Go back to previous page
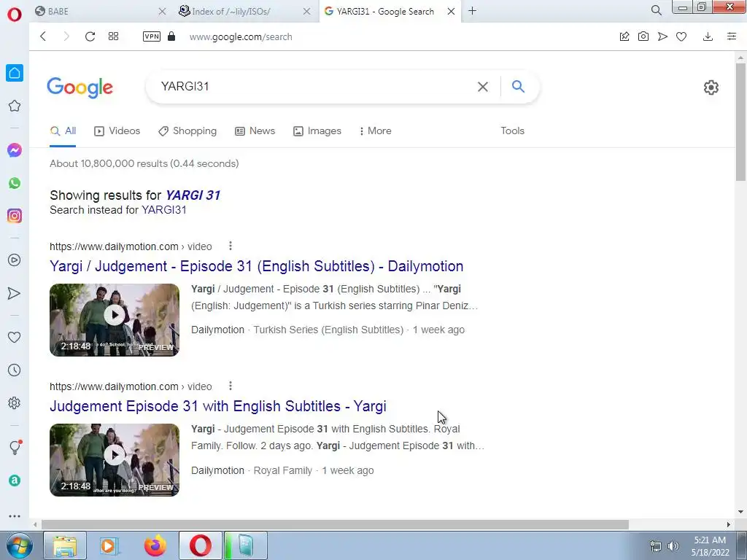The height and width of the screenshot is (560, 747). point(43,36)
